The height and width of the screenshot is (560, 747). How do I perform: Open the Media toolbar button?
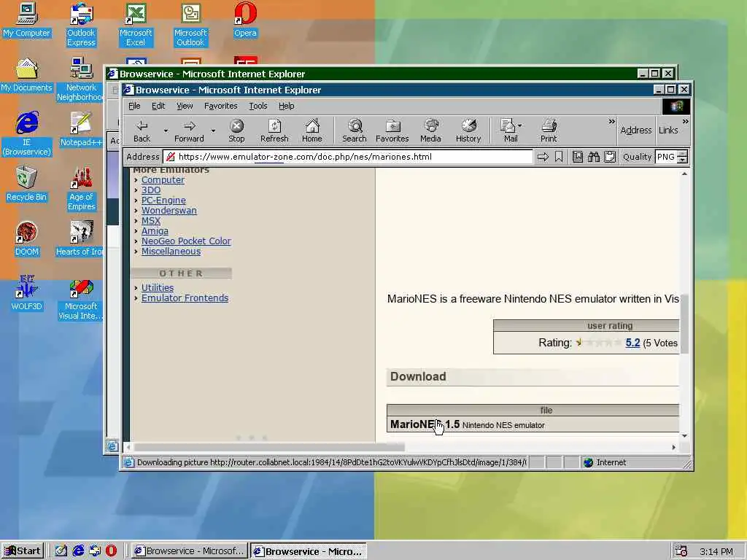pos(430,131)
